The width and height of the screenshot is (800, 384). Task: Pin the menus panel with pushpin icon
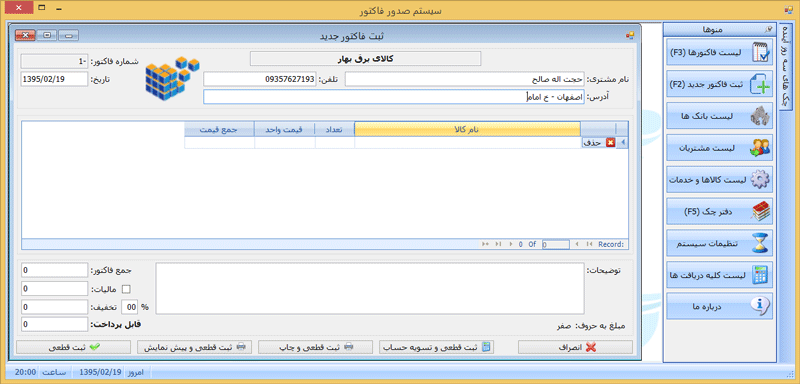pos(768,30)
